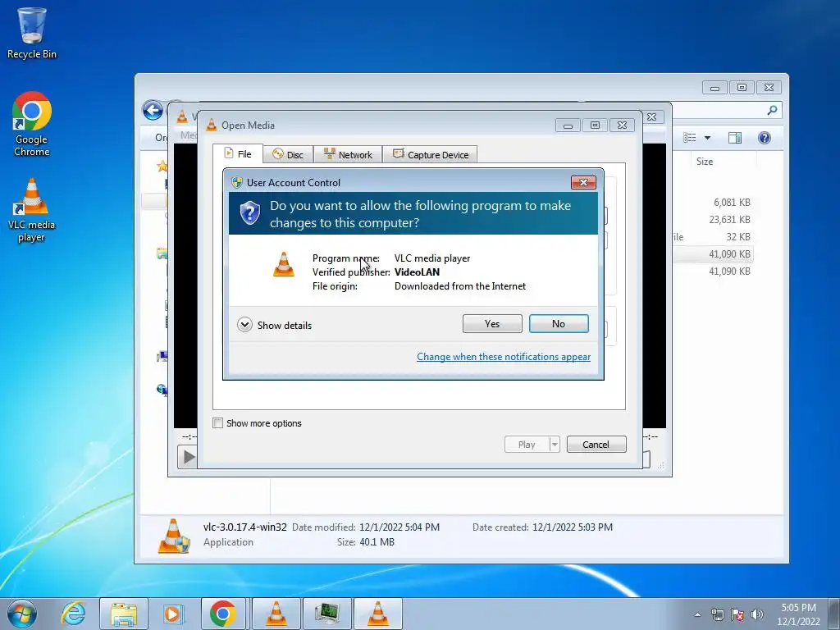The width and height of the screenshot is (840, 630).
Task: Open Windows Media Player from the taskbar
Action: click(x=172, y=614)
